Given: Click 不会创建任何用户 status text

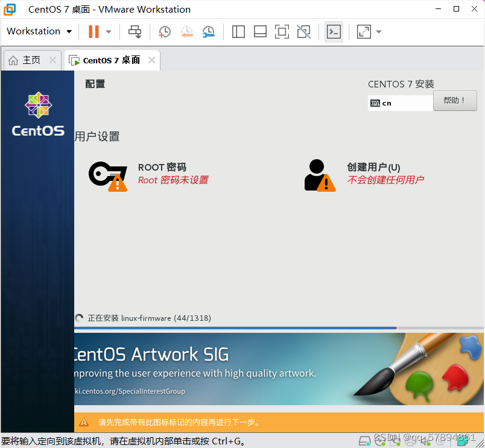Looking at the screenshot, I should pyautogui.click(x=385, y=180).
